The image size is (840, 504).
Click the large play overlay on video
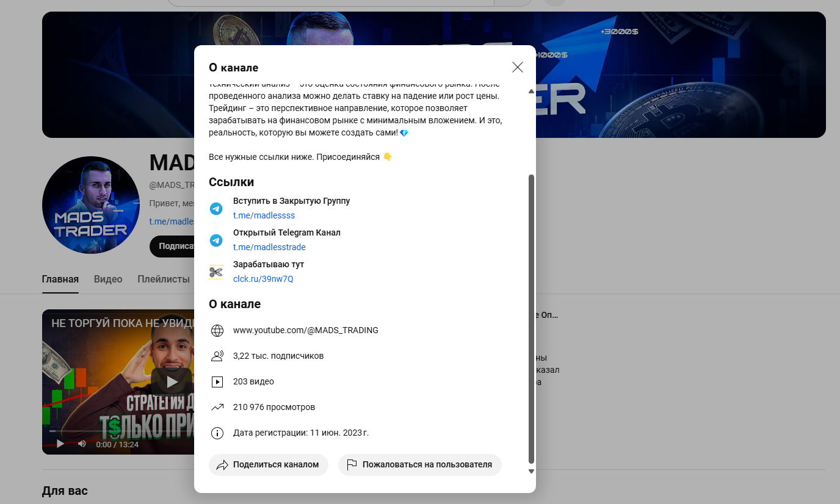[172, 382]
